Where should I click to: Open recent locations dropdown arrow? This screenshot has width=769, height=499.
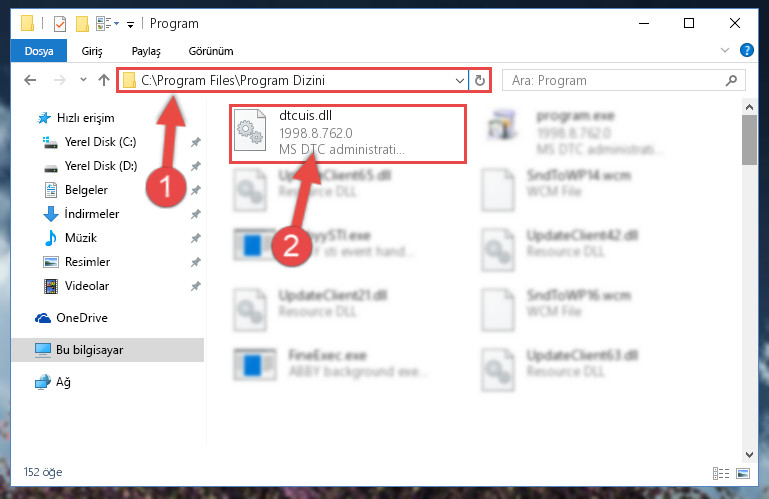coord(83,79)
